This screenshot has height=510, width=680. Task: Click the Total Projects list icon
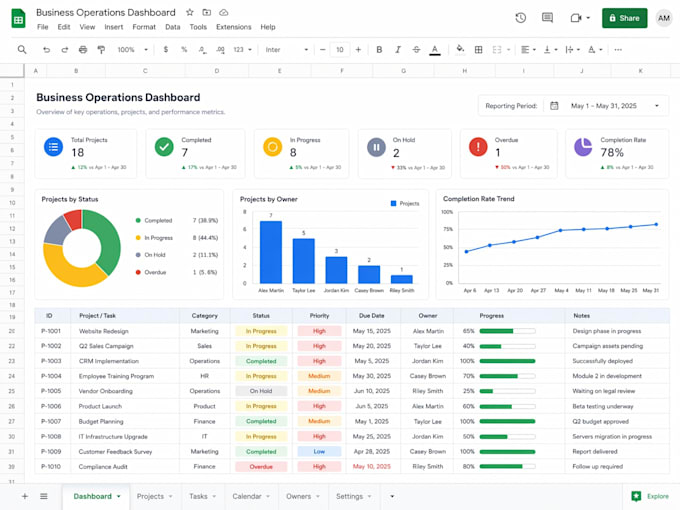[53, 147]
